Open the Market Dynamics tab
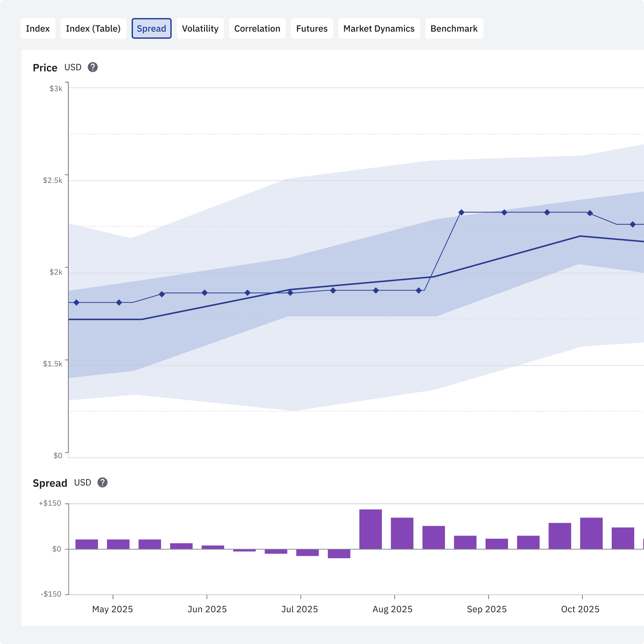 point(379,29)
